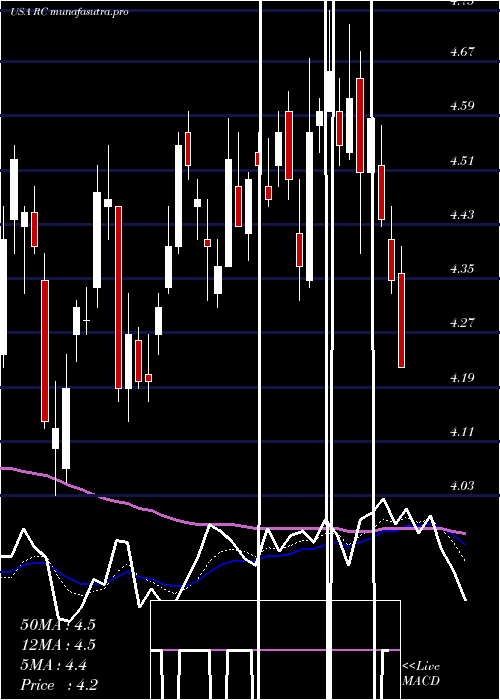Screen dimensions: 500x700
Task: Click the '50MA : 4.5' reading
Action: point(58,625)
